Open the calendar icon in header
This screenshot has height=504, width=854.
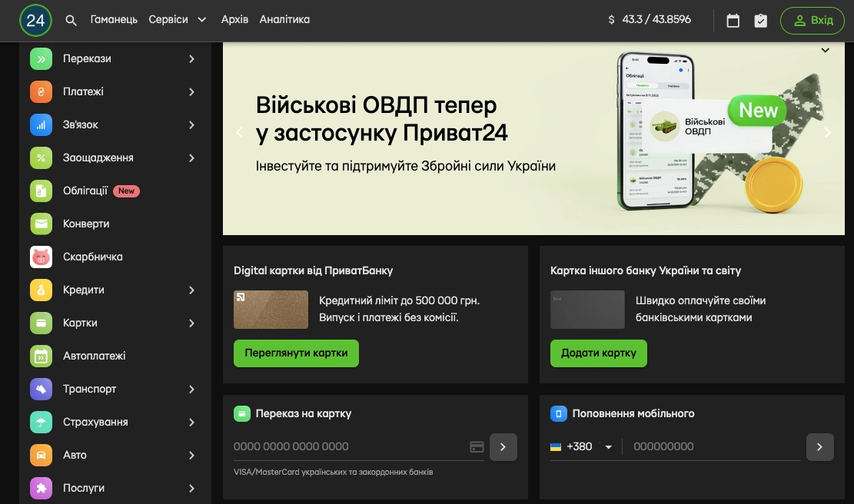[733, 21]
